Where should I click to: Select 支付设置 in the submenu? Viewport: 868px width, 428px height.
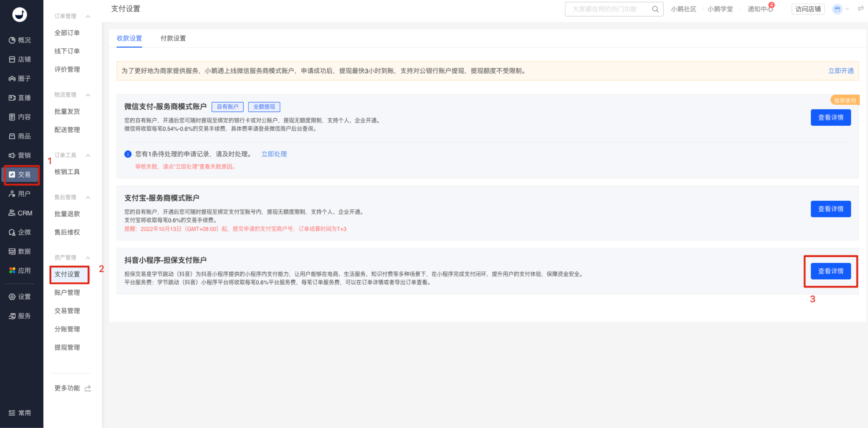(67, 274)
